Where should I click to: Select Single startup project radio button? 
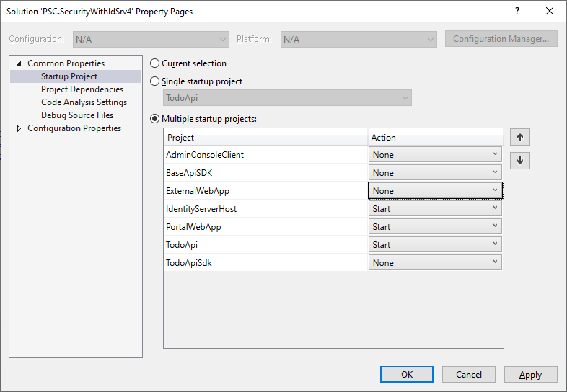(155, 81)
